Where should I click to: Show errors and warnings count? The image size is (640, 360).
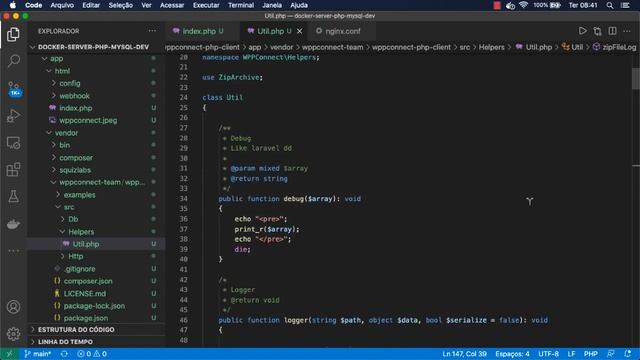(92, 354)
